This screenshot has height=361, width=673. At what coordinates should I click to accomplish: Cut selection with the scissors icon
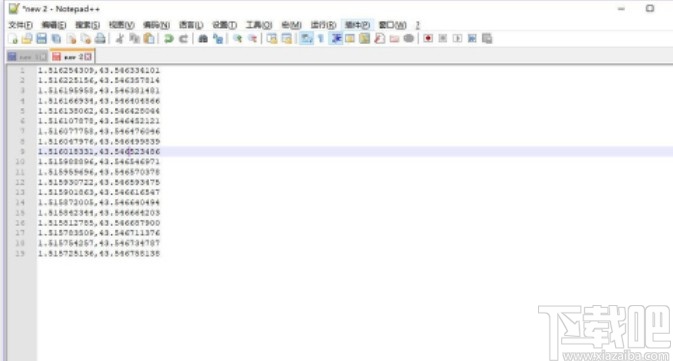tap(120, 39)
